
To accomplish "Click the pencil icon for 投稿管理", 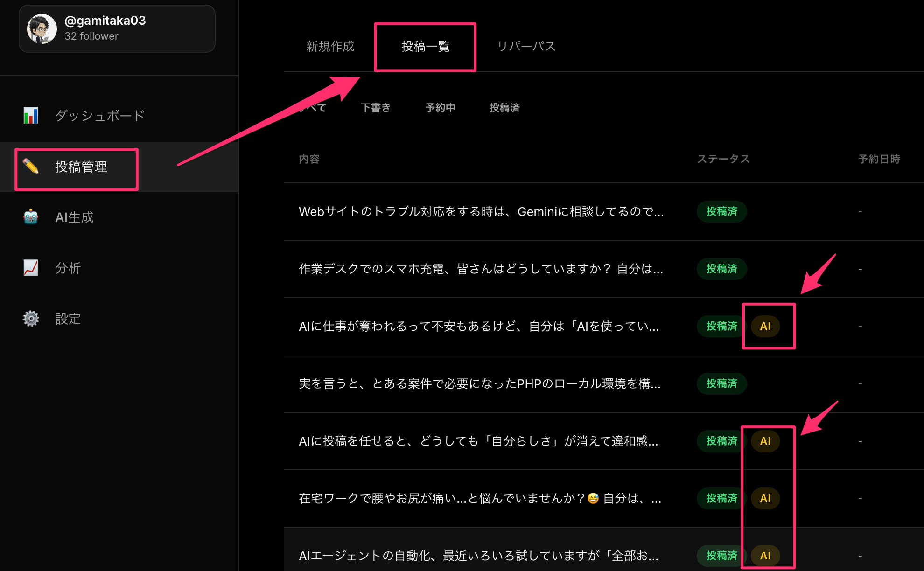I will pyautogui.click(x=31, y=167).
